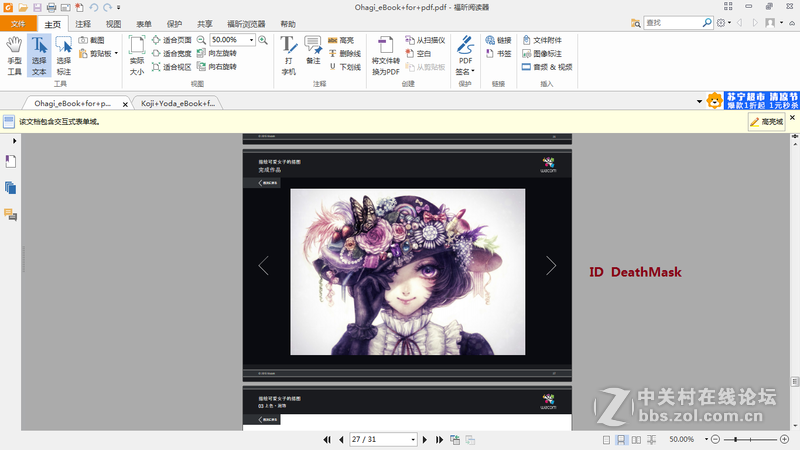The width and height of the screenshot is (800, 450).
Task: Click the ribbon zoom out magnifier
Action: coord(202,40)
